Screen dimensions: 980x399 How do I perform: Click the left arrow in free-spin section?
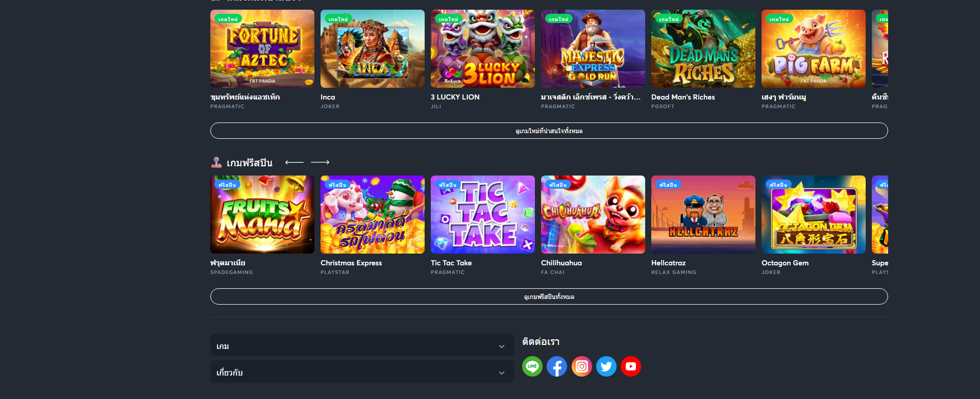click(x=295, y=162)
